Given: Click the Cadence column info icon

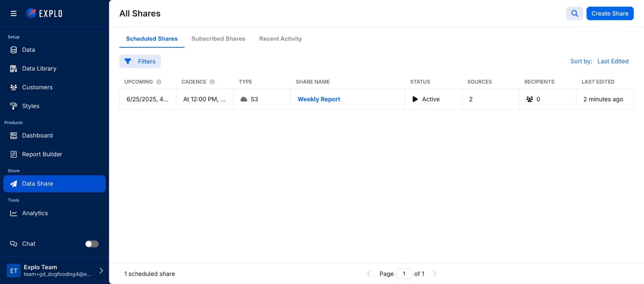Looking at the screenshot, I should (x=212, y=82).
